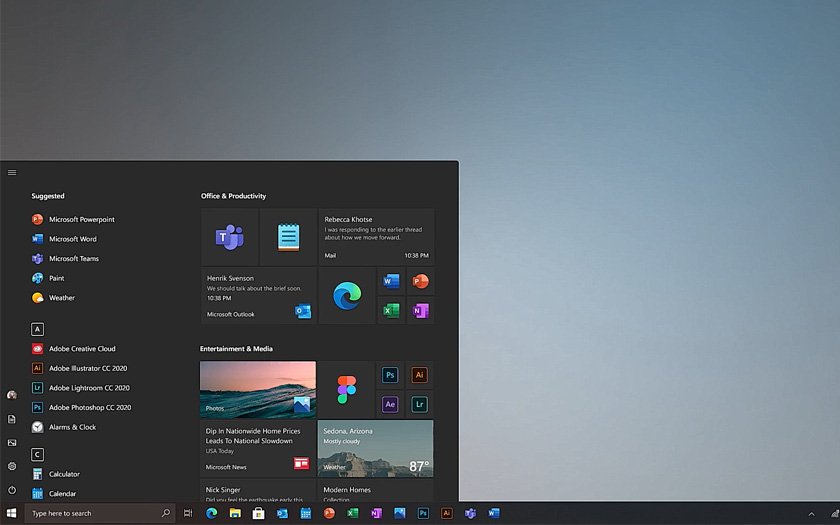The width and height of the screenshot is (840, 525).
Task: Click the Task View taskbar icon
Action: pyautogui.click(x=188, y=513)
